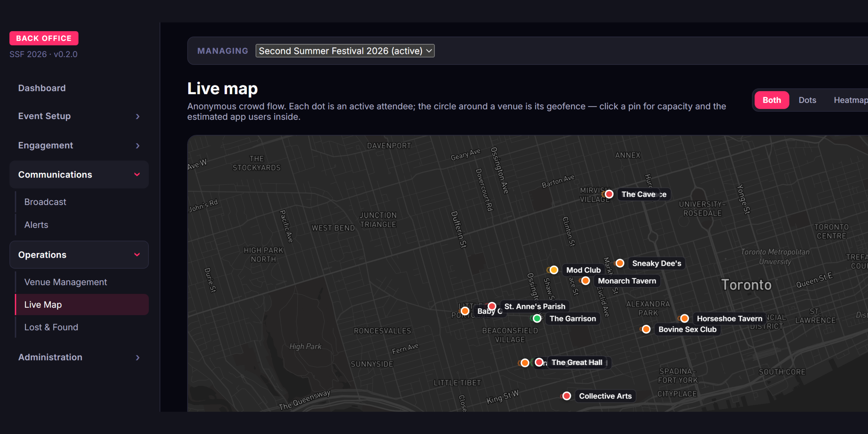Screen dimensions: 868x434
Task: Click the 'High Park' label on the map
Action: pyautogui.click(x=305, y=346)
